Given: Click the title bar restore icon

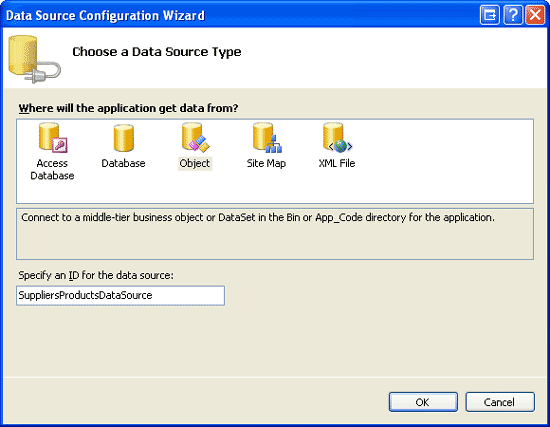Looking at the screenshot, I should click(x=490, y=15).
